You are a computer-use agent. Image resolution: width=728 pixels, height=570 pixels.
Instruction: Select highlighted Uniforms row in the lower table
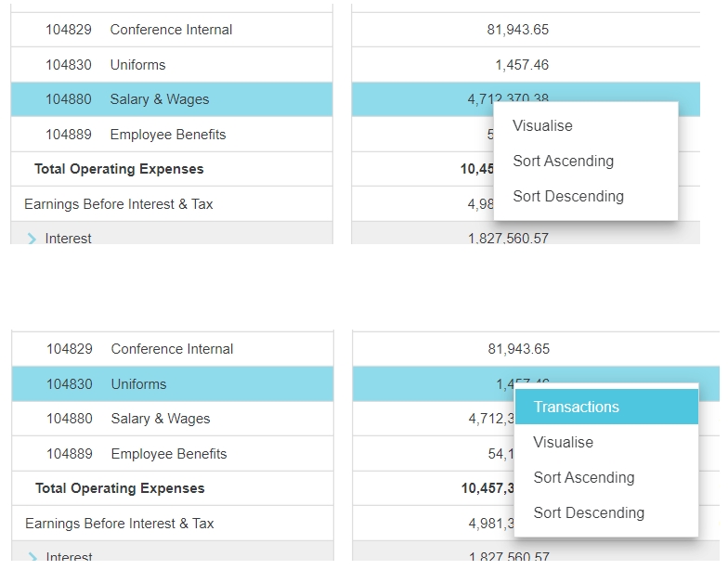tap(138, 384)
